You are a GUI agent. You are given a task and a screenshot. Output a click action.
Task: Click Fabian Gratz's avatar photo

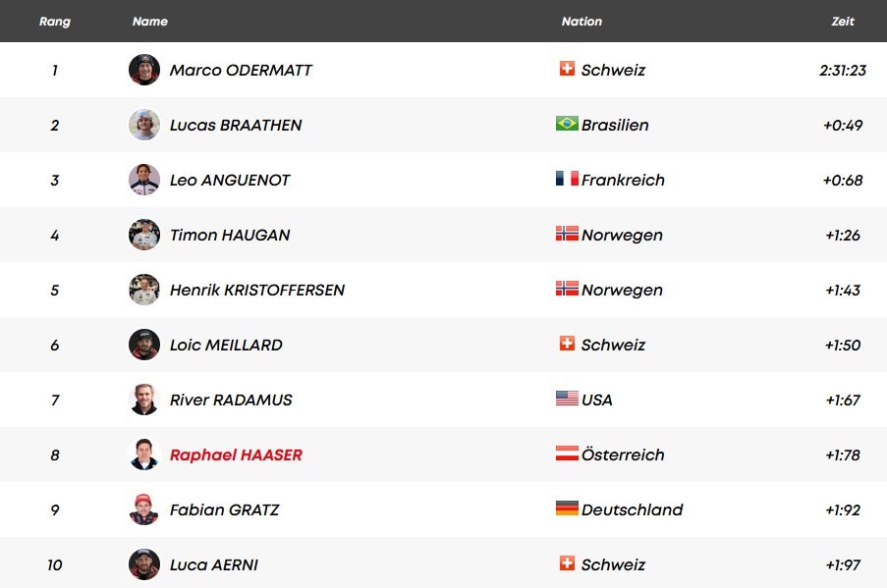click(x=144, y=509)
